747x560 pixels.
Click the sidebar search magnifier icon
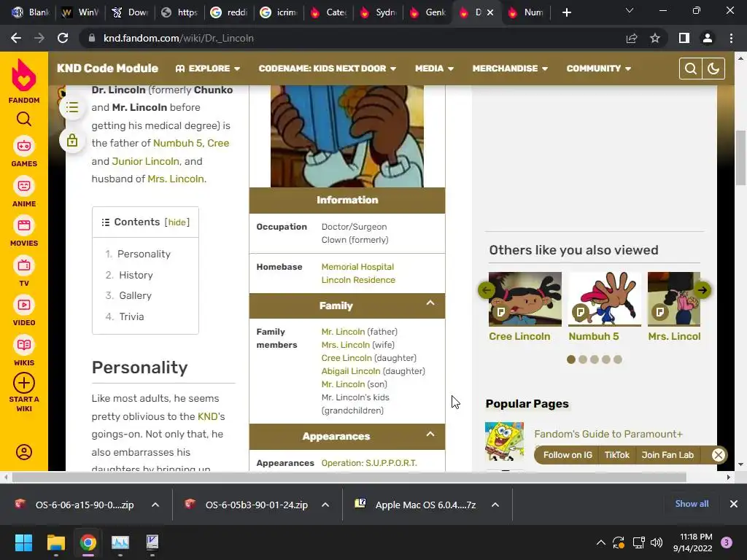24,119
